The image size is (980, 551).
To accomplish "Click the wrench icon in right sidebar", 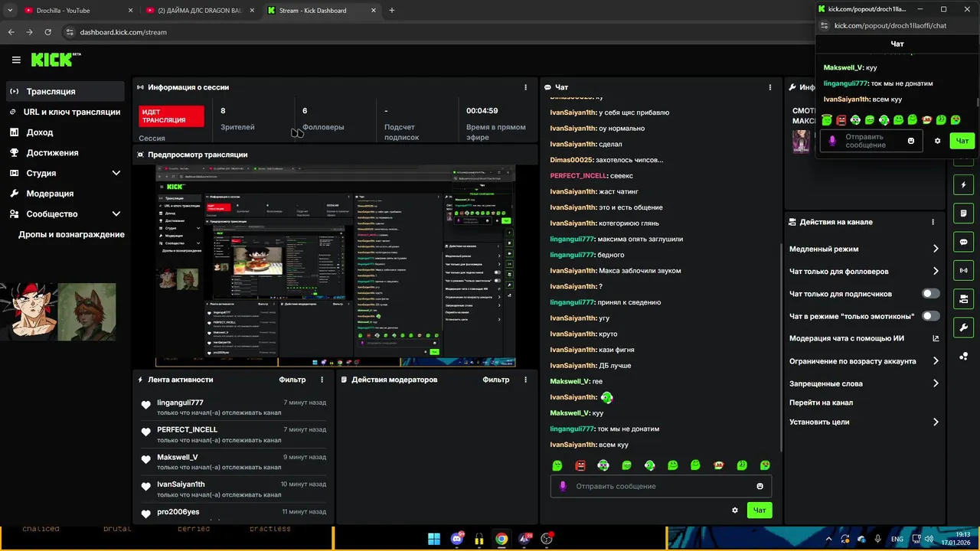I will click(x=963, y=328).
